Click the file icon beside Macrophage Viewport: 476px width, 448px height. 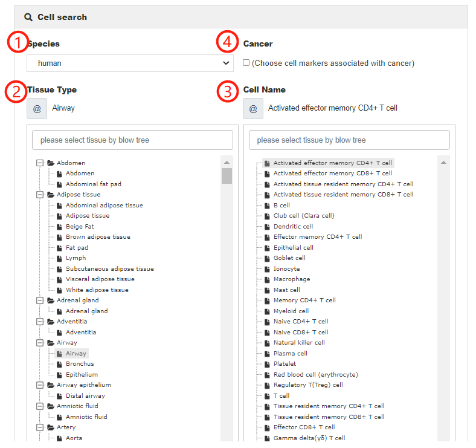[267, 279]
